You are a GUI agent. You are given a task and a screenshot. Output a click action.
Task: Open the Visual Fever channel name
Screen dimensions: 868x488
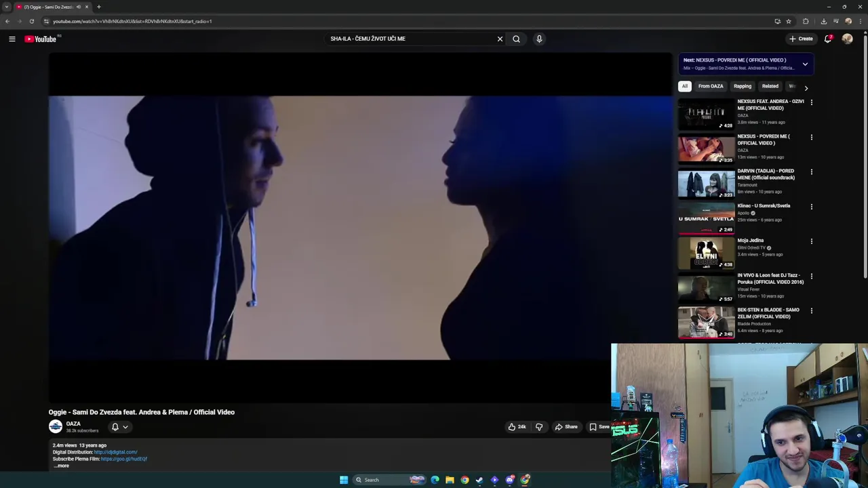point(748,289)
